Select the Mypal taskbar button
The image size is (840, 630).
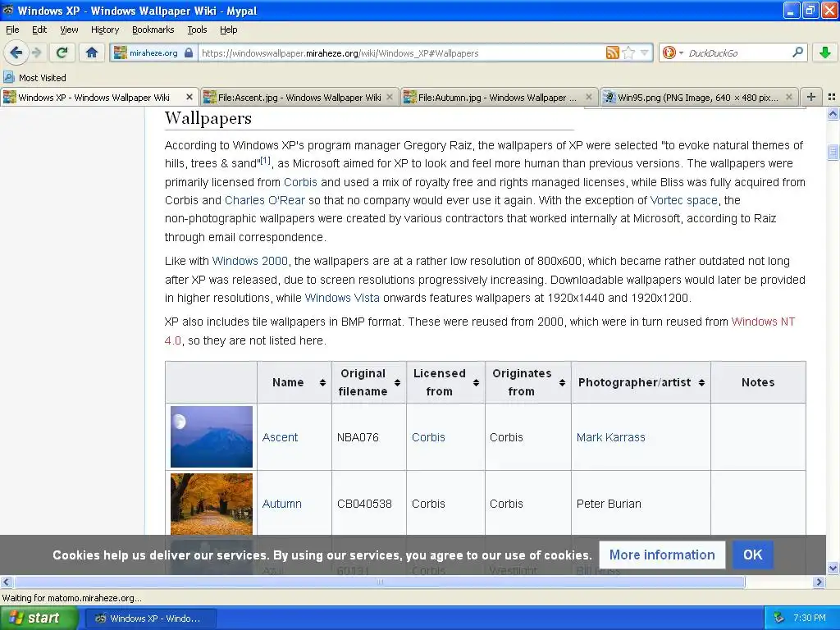[x=151, y=619]
